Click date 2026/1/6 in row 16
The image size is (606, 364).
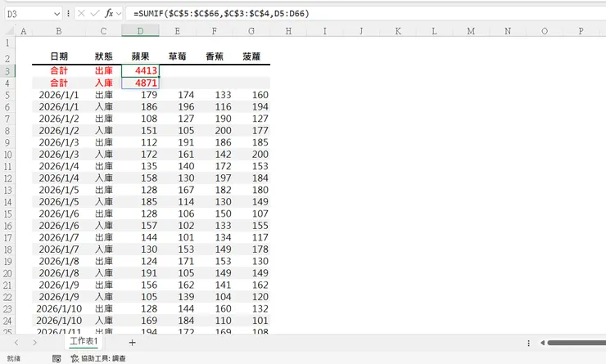(59, 226)
